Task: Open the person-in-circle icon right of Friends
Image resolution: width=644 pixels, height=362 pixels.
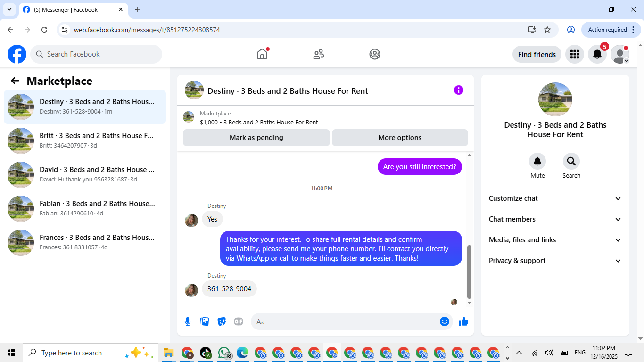Action: pos(375,54)
